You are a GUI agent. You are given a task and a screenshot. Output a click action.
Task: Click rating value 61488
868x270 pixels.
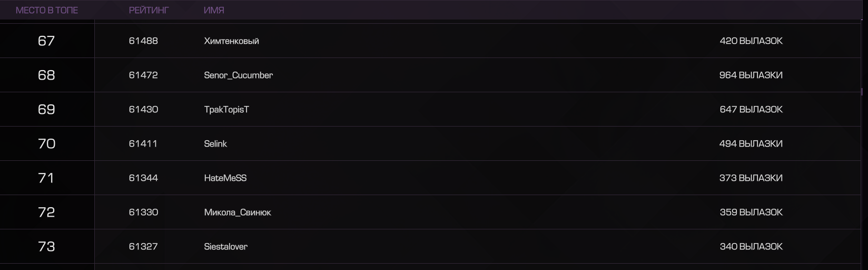click(143, 41)
